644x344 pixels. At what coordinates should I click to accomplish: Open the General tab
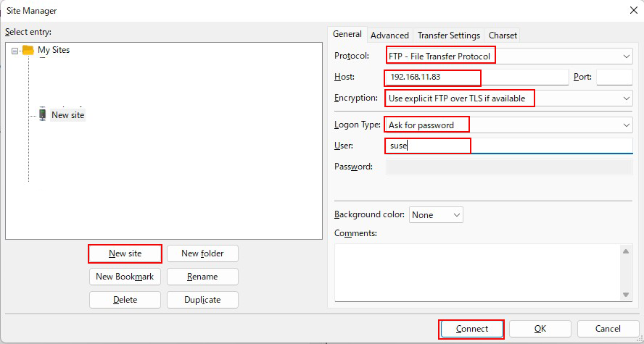[347, 35]
